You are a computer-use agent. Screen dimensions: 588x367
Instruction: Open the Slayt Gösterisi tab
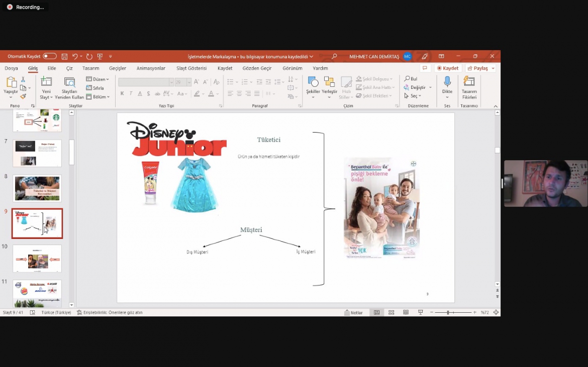pyautogui.click(x=191, y=68)
